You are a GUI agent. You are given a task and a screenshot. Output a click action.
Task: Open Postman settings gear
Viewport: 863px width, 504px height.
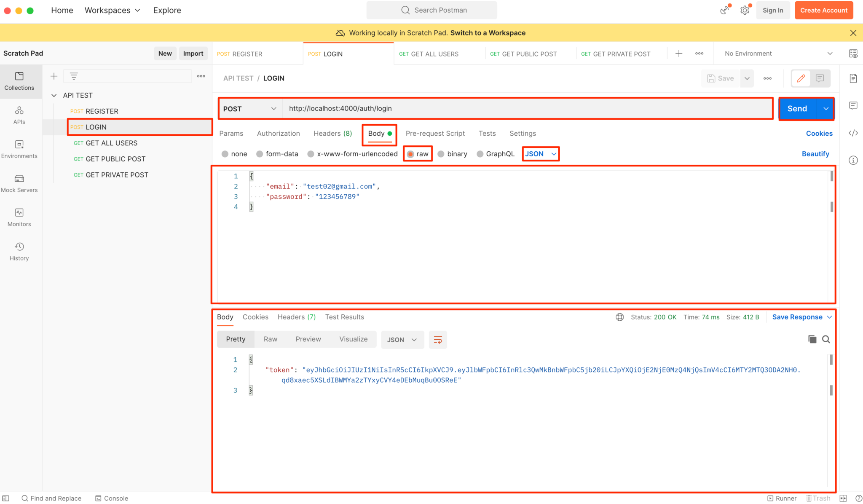click(x=745, y=10)
